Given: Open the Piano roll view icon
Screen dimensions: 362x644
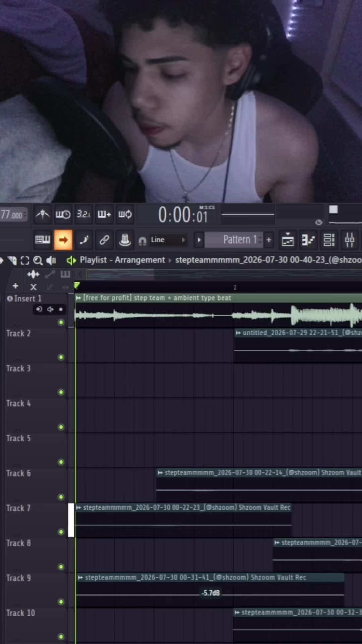Looking at the screenshot, I should pos(308,240).
